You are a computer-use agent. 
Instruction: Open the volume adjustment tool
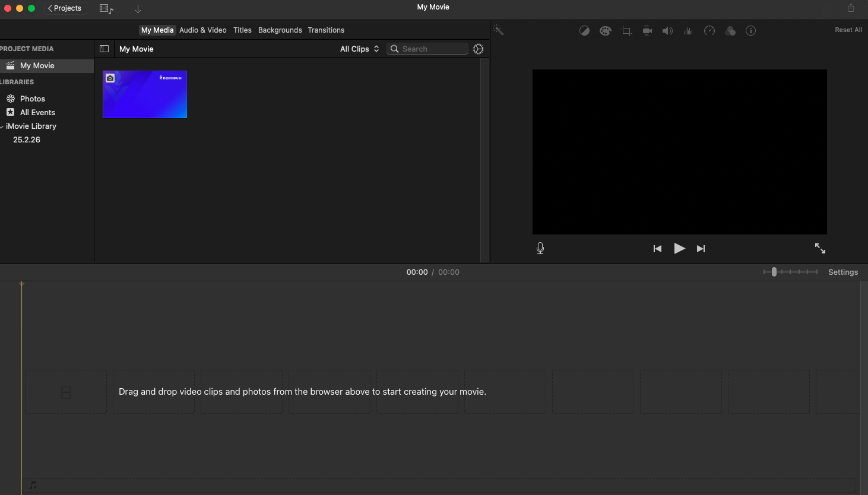pyautogui.click(x=667, y=31)
